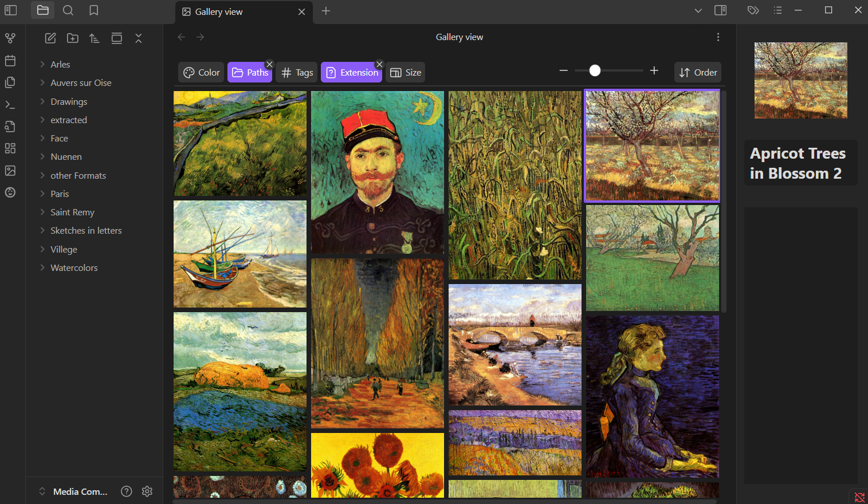The width and height of the screenshot is (868, 504).
Task: Toggle the Paths filter
Action: (250, 72)
